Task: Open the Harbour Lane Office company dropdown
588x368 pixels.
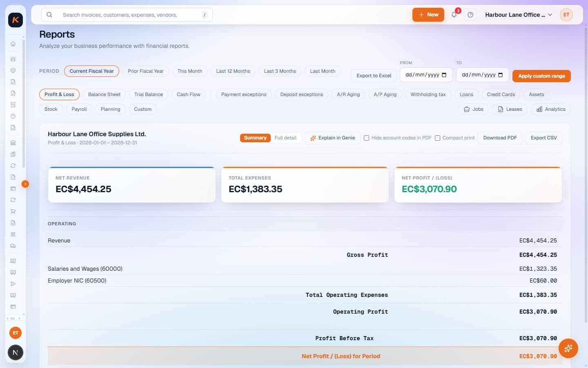Action: click(x=519, y=15)
